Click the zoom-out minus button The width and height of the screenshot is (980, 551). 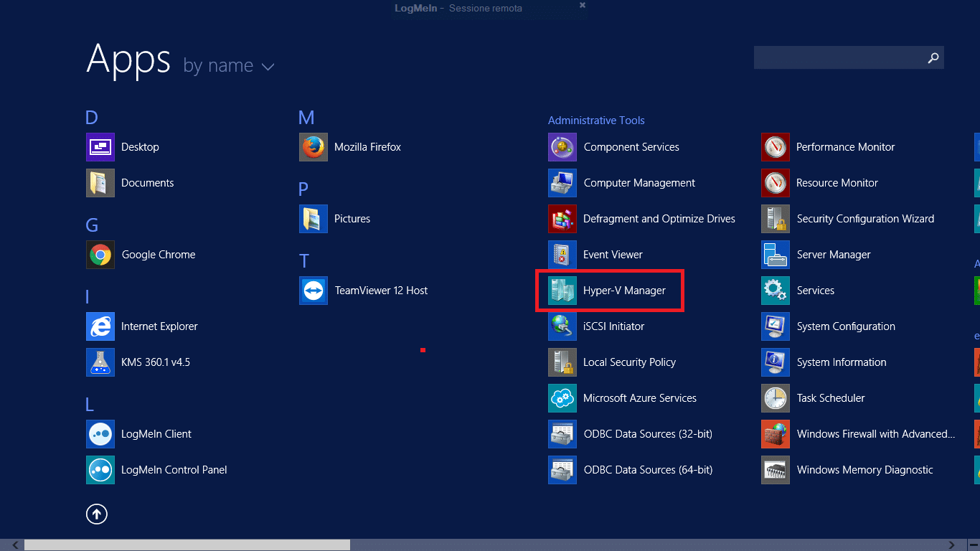[x=973, y=545]
